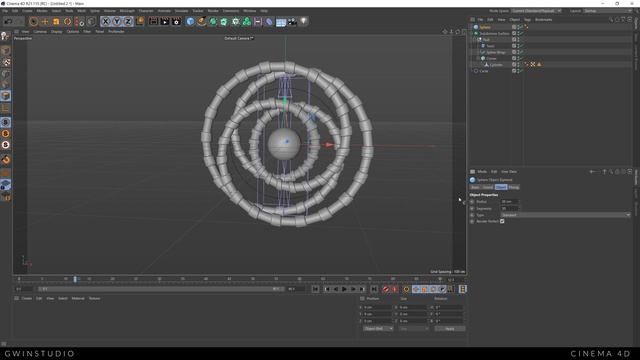640x360 pixels.
Task: Click the timeline preview range bar
Action: coord(160,289)
